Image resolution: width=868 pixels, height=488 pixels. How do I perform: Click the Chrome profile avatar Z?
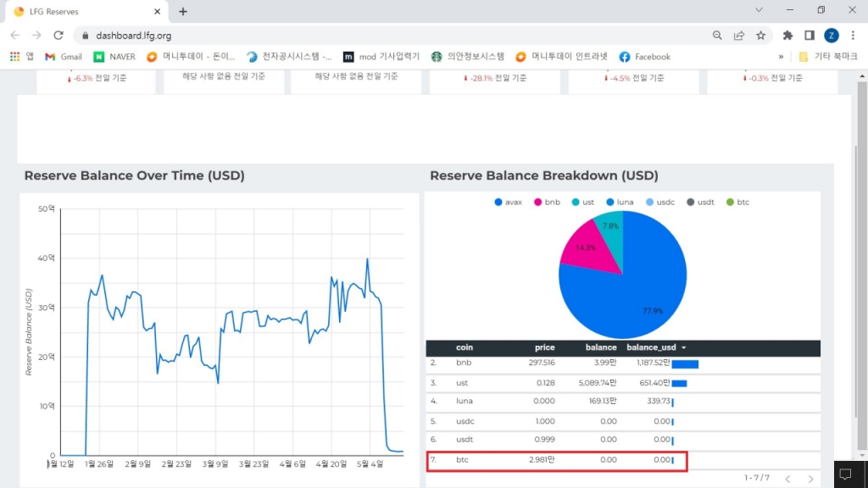point(832,35)
